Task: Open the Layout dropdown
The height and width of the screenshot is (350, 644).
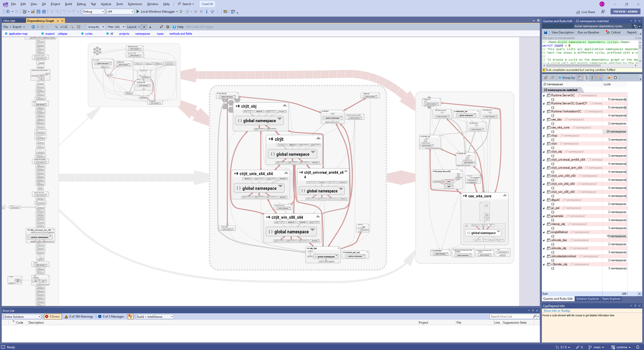Action: click(133, 27)
